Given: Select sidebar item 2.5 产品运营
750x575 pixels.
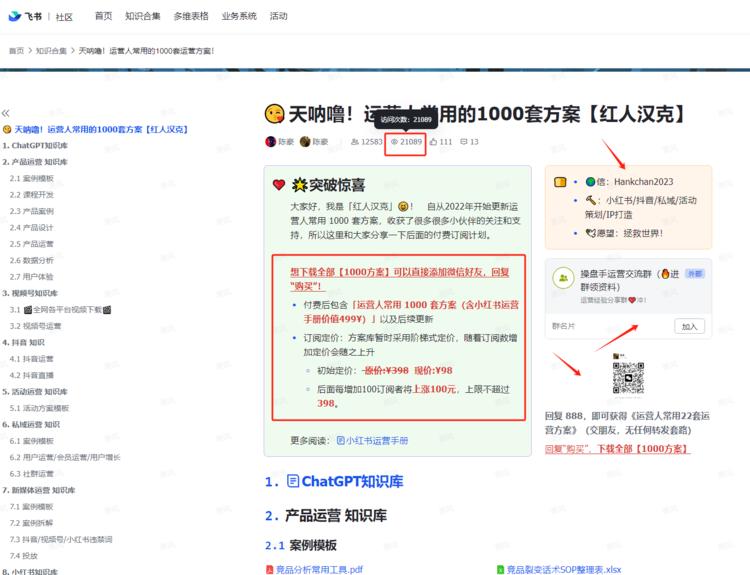Looking at the screenshot, I should [x=32, y=244].
